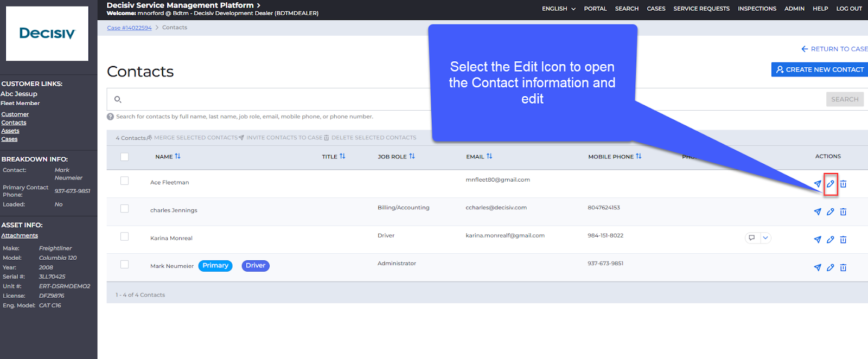Click email ccharles@decisiv.com
The width and height of the screenshot is (868, 359).
pyautogui.click(x=496, y=208)
